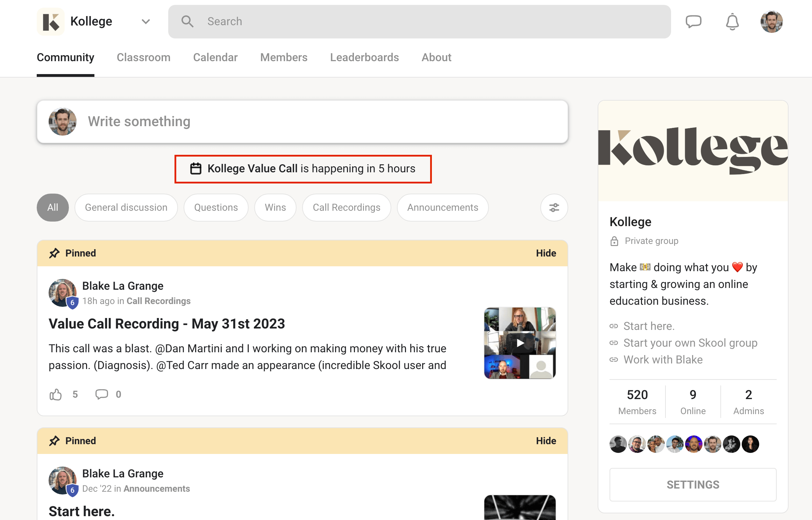The width and height of the screenshot is (812, 520).
Task: Open the chat messages icon
Action: (693, 21)
